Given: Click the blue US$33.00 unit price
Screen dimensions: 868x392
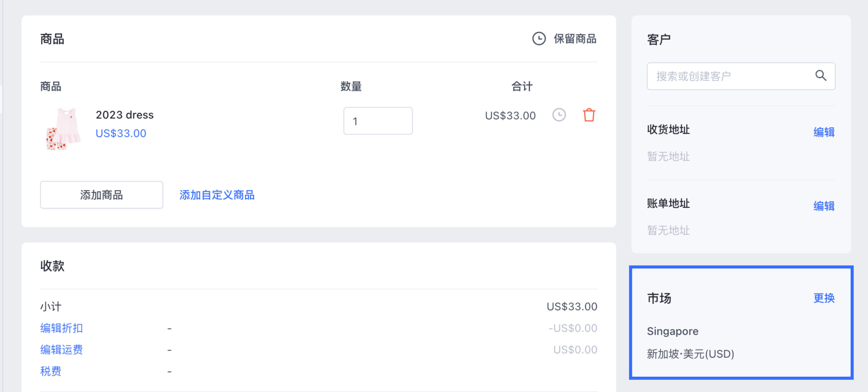Looking at the screenshot, I should click(x=121, y=133).
